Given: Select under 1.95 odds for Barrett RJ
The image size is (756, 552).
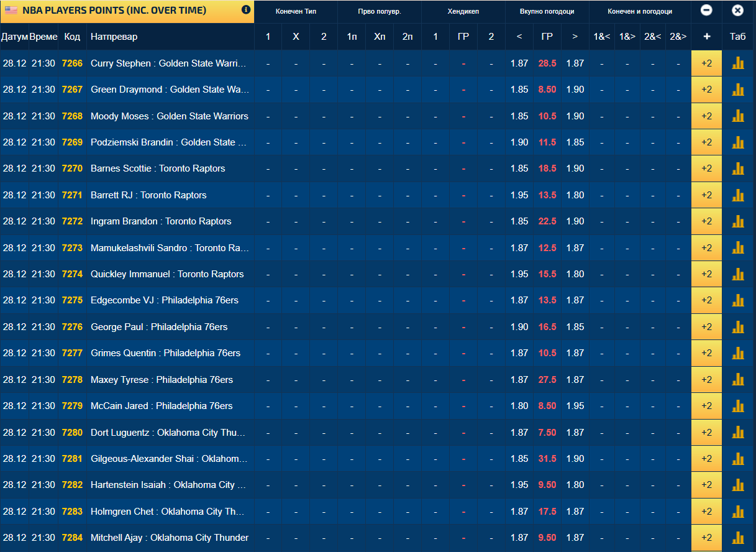Looking at the screenshot, I should coord(519,195).
